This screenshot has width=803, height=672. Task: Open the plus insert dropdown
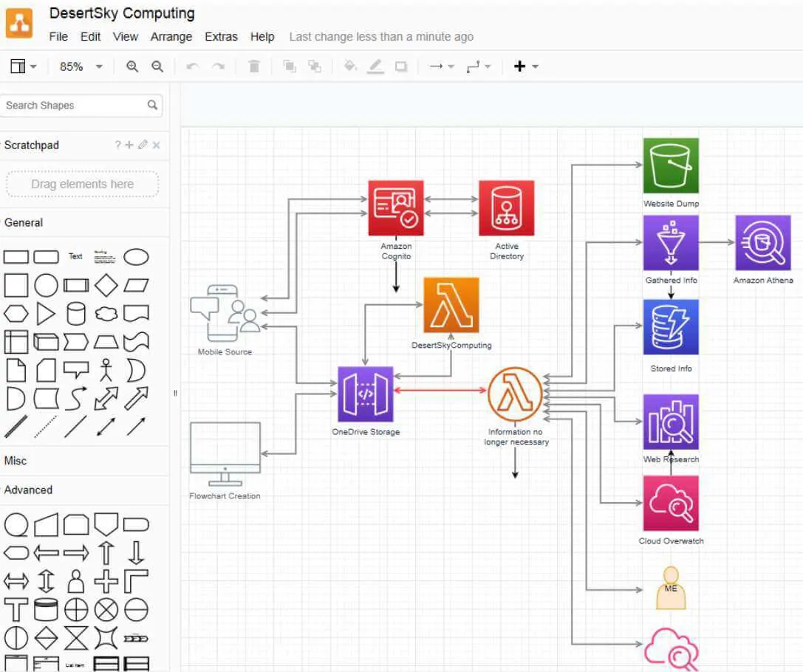[x=526, y=66]
